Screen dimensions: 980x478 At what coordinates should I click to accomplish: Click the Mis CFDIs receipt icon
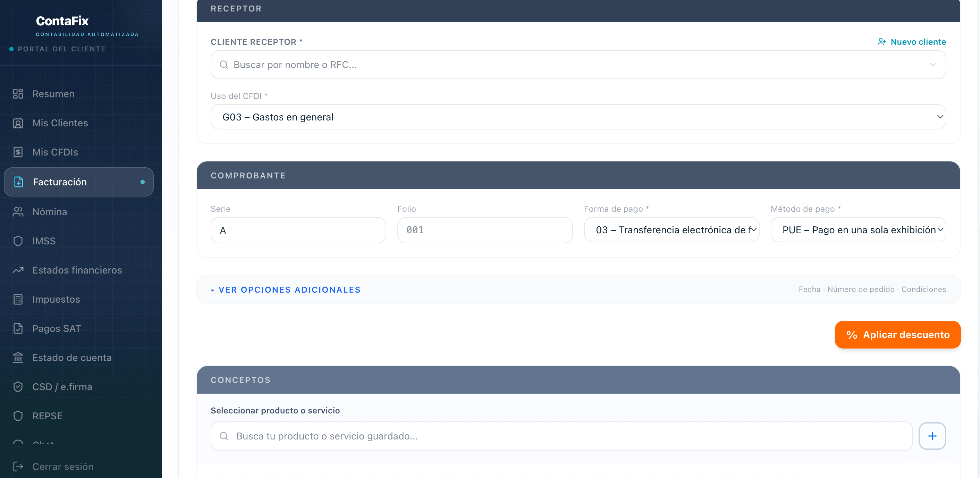18,152
